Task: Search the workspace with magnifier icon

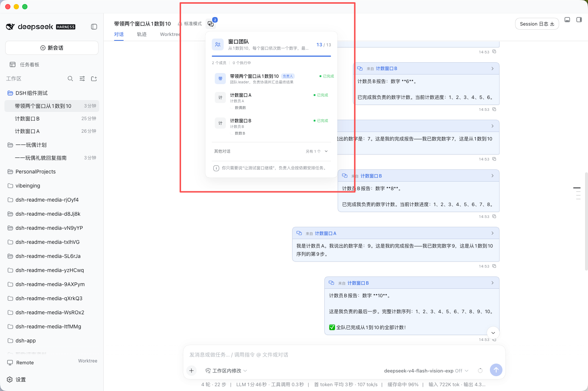Action: pyautogui.click(x=70, y=79)
